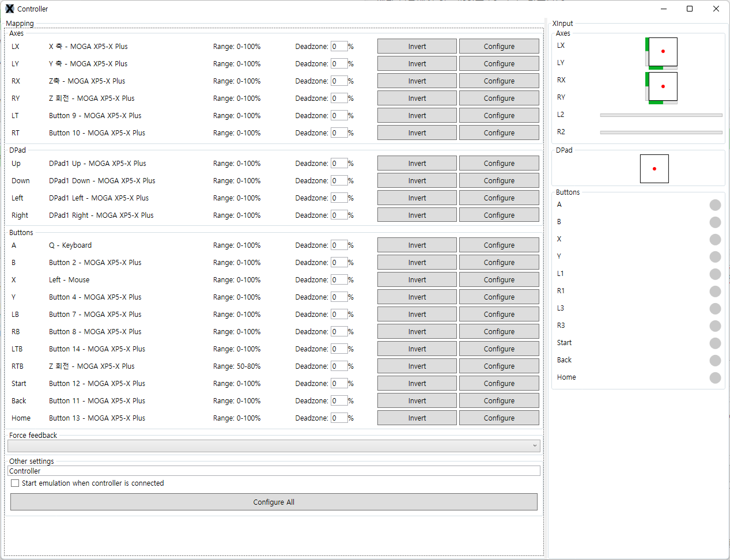730x560 pixels.
Task: Click the Controller name text field
Action: pos(274,471)
